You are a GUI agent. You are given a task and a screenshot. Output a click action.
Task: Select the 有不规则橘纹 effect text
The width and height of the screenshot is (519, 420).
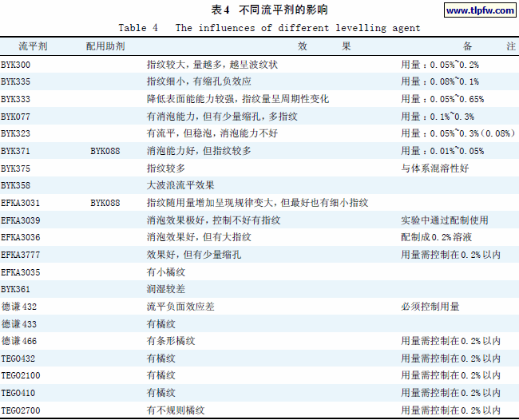[x=176, y=410]
